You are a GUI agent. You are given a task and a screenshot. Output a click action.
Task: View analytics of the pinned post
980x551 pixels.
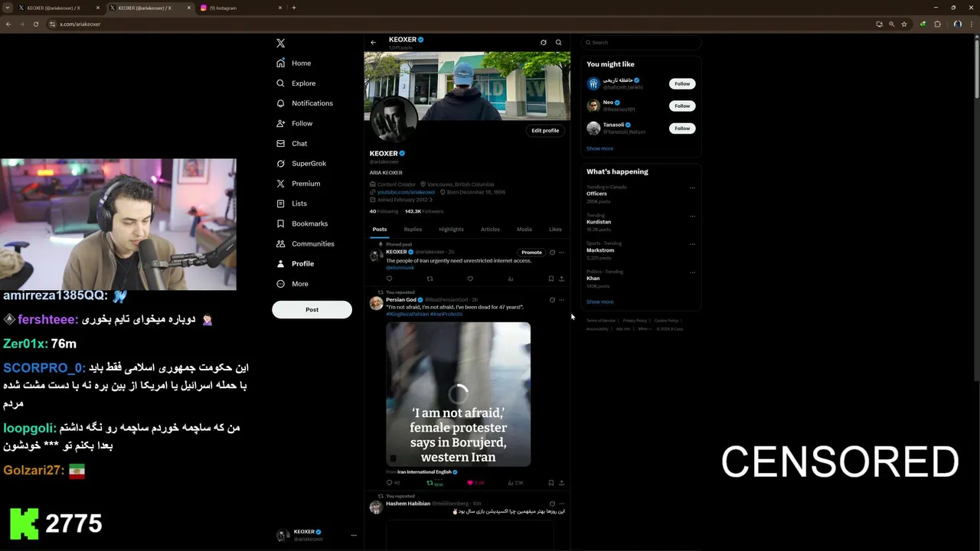pos(511,279)
